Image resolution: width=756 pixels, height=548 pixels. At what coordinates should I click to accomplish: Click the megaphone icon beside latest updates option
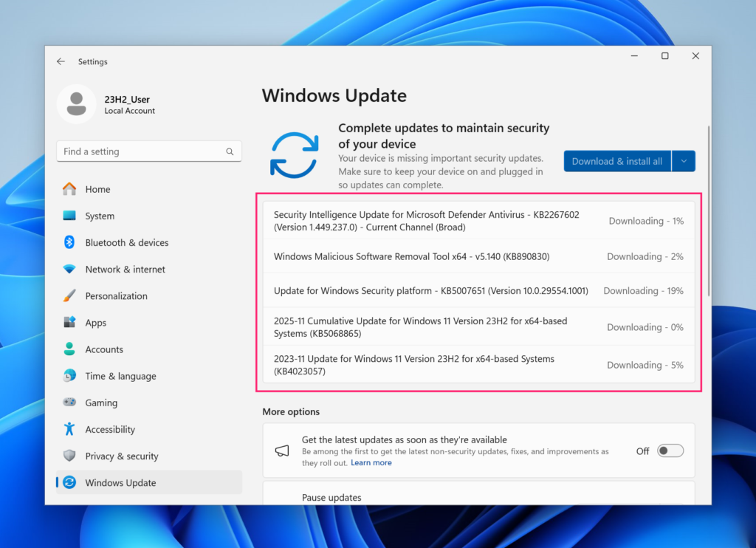pos(282,451)
